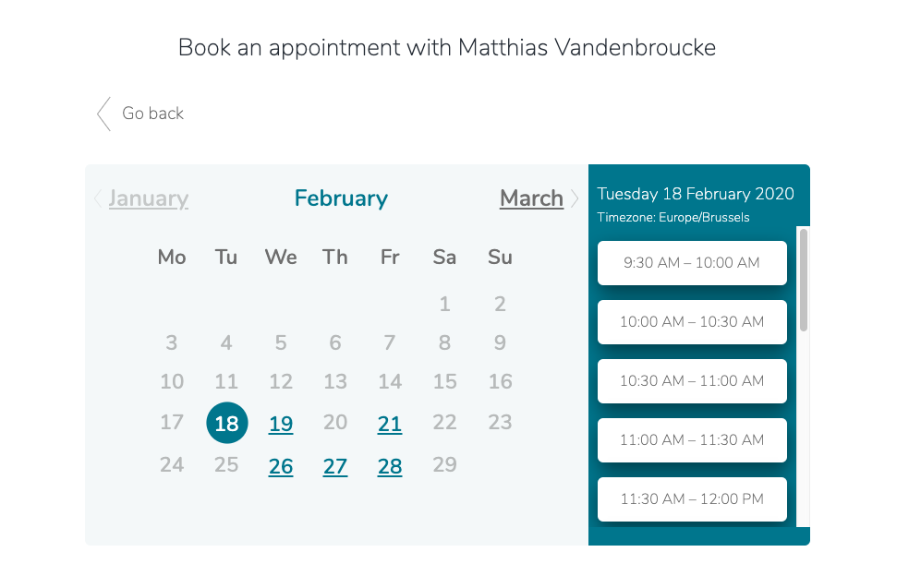Choose February 26 date
The image size is (921, 588).
(x=281, y=466)
